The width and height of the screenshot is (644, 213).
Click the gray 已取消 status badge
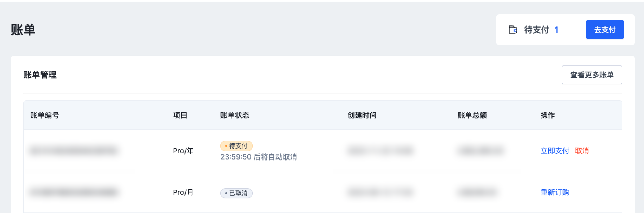point(236,193)
